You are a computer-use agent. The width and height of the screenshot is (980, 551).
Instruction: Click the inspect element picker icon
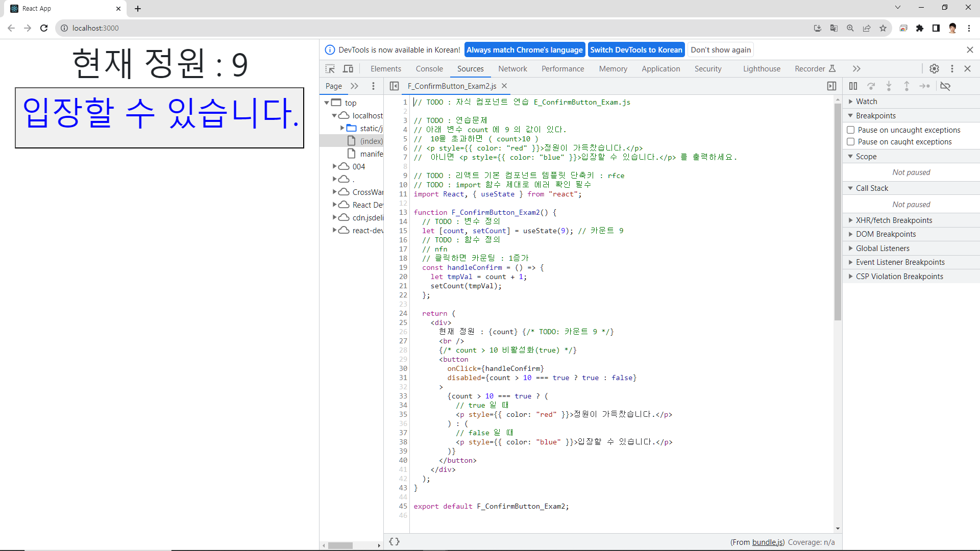(x=330, y=69)
